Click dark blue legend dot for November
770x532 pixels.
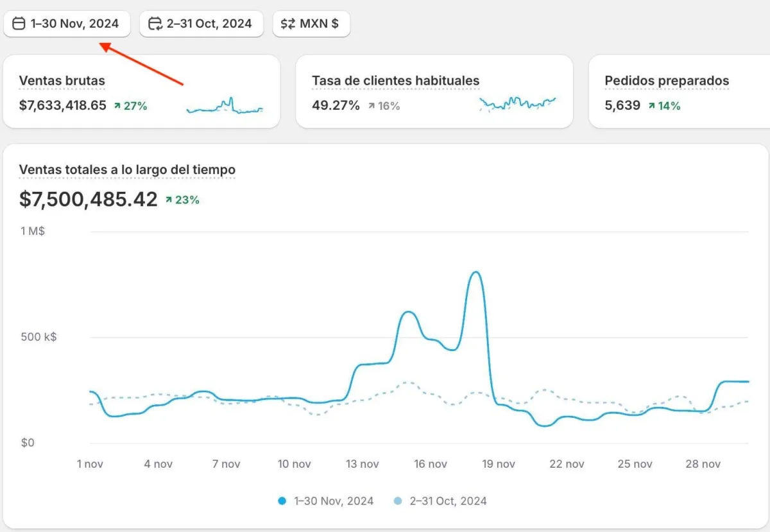pyautogui.click(x=282, y=501)
